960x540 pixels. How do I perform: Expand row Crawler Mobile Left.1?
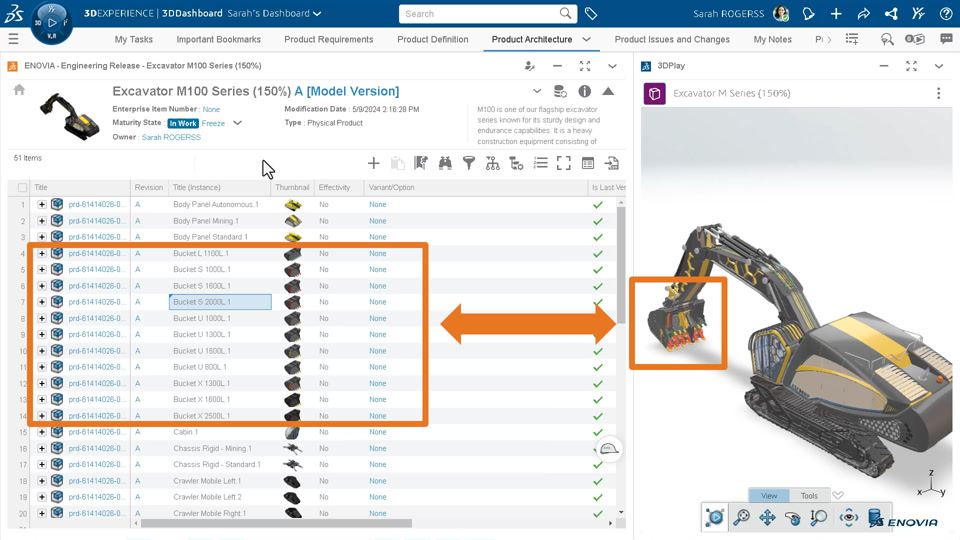pos(42,481)
